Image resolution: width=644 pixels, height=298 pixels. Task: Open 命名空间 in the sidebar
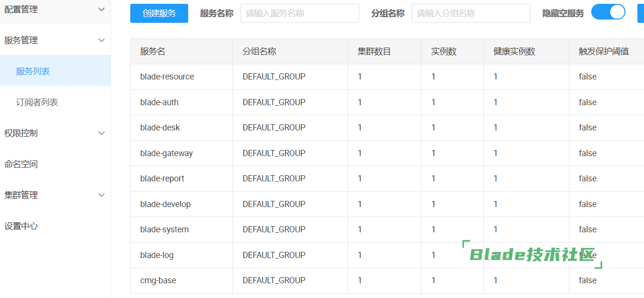55,164
